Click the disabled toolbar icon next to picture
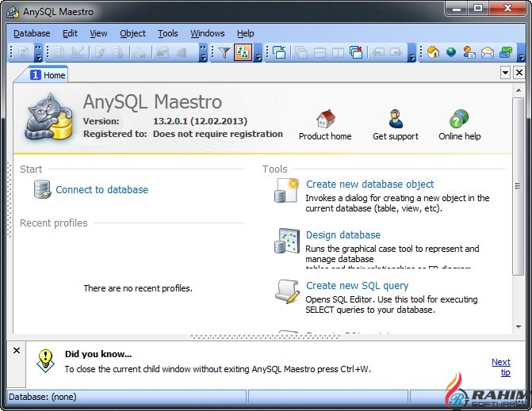 click(182, 52)
